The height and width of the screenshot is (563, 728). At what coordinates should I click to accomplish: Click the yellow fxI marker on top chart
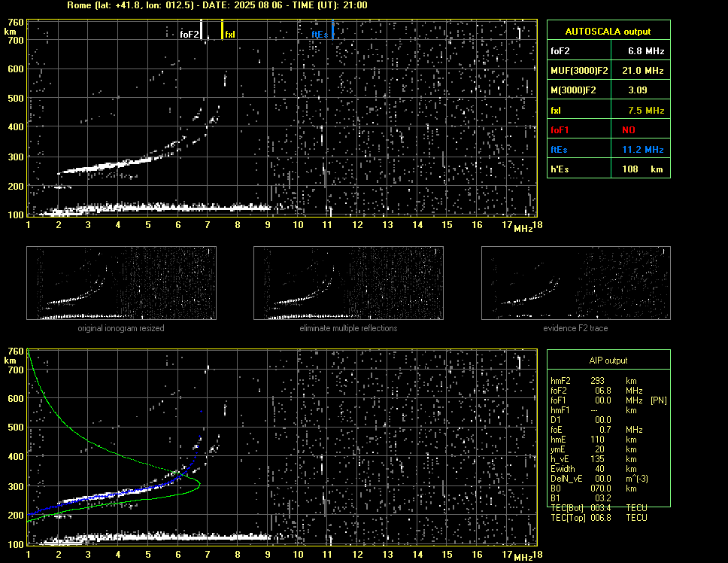(x=222, y=29)
